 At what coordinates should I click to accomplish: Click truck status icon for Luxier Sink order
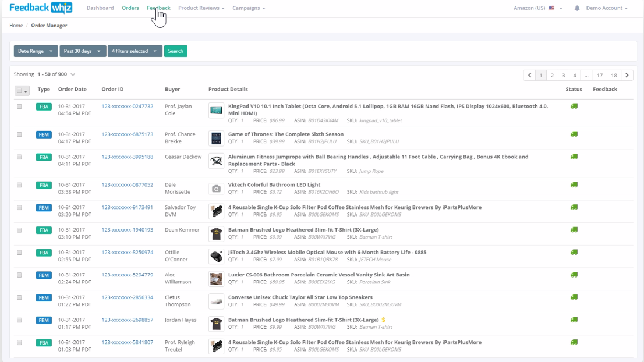[x=574, y=275]
